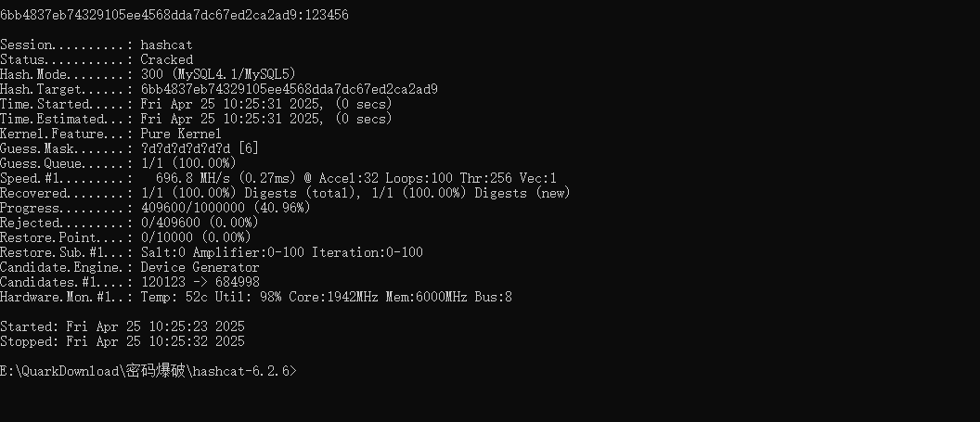Click the Time.Estimated line
Viewport: 980px width, 422px height.
click(196, 119)
